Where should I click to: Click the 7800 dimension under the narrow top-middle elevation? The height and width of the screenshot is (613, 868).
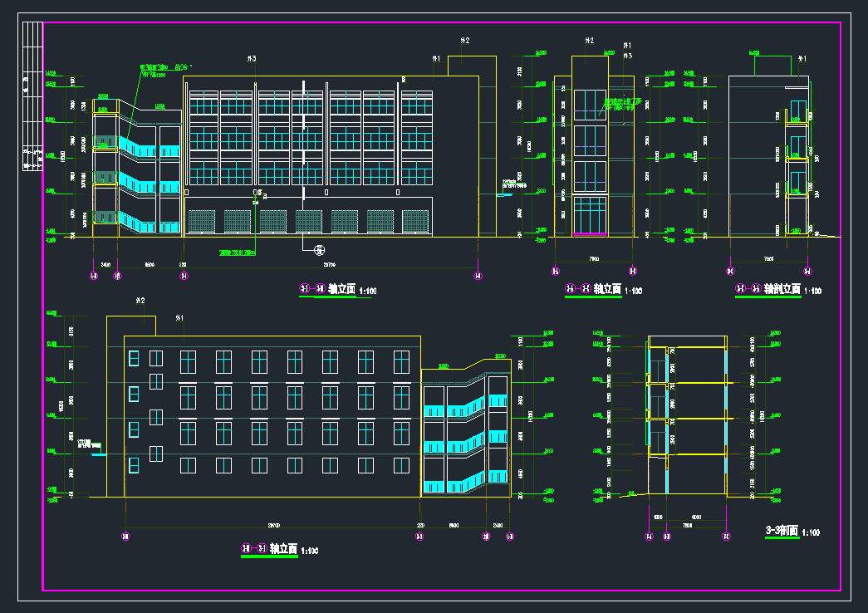pos(594,258)
